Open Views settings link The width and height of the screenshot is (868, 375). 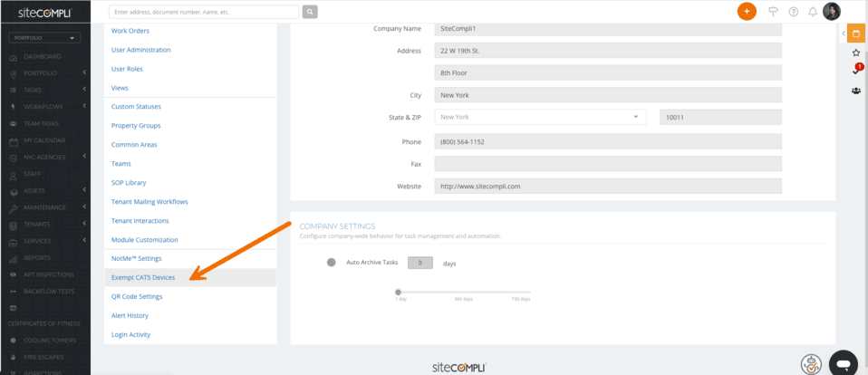coord(120,88)
